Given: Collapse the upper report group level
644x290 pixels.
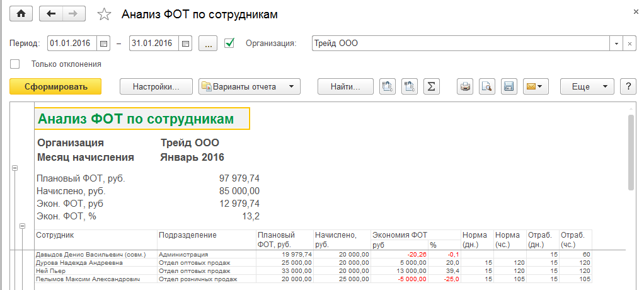Looking at the screenshot, I should click(14, 168).
